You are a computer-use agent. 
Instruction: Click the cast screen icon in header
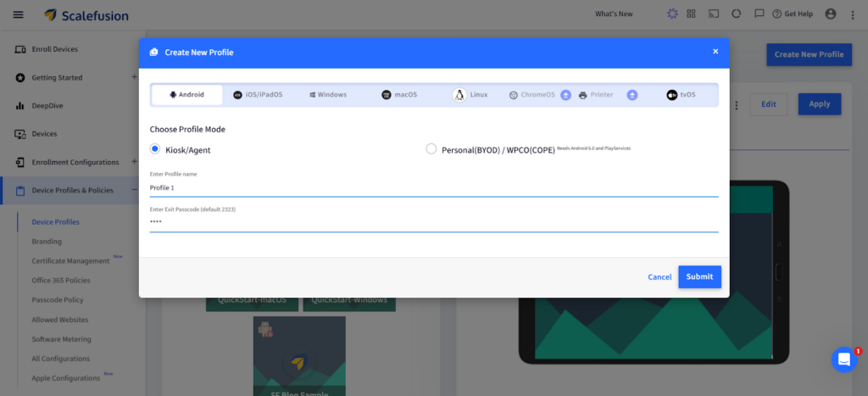[714, 14]
